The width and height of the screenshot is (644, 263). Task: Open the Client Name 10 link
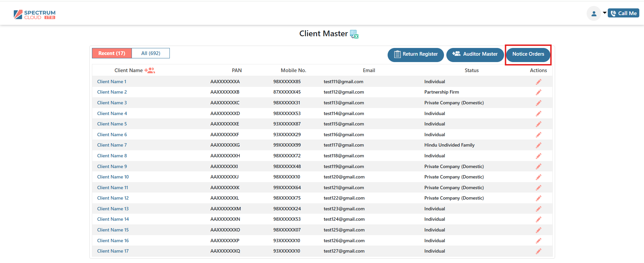(113, 177)
